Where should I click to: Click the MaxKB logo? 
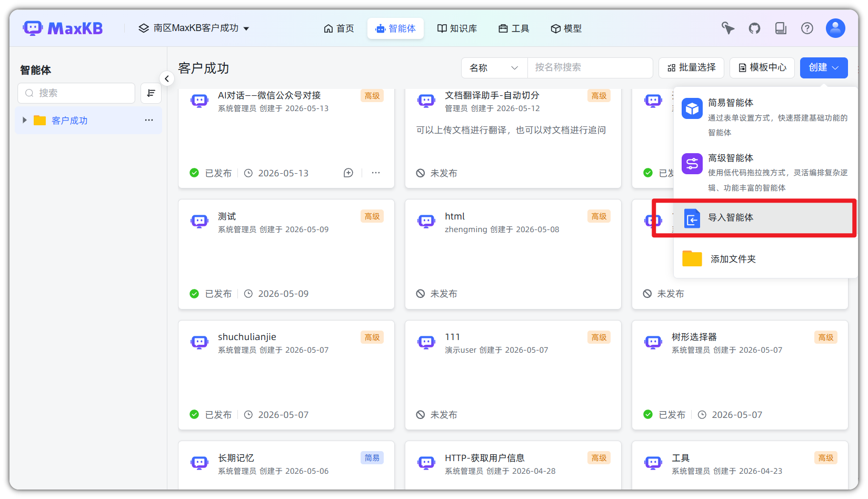point(63,28)
